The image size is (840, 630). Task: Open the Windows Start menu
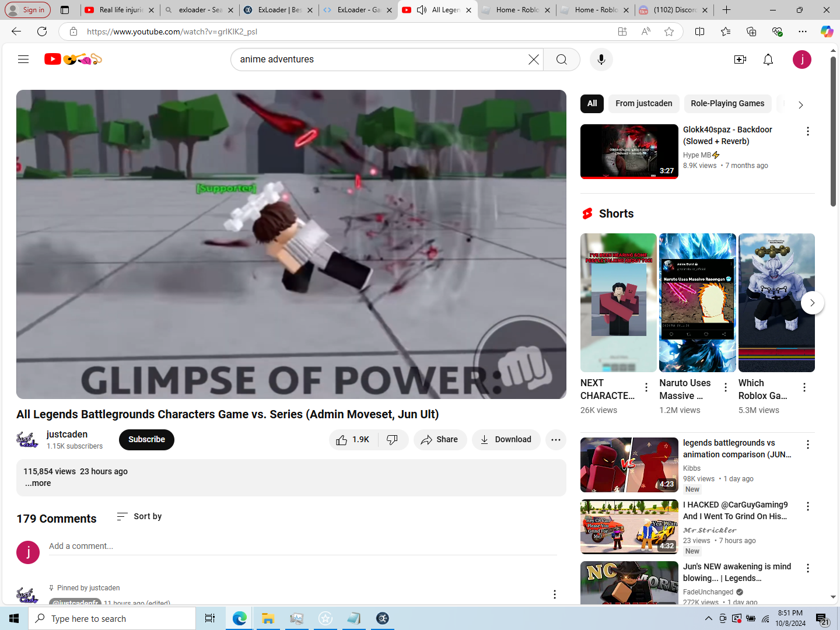point(14,618)
